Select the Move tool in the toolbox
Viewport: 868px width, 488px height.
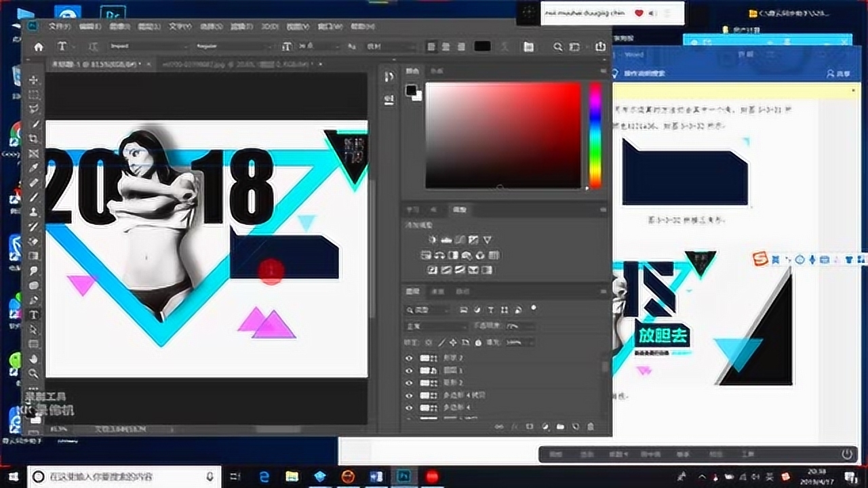[33, 80]
